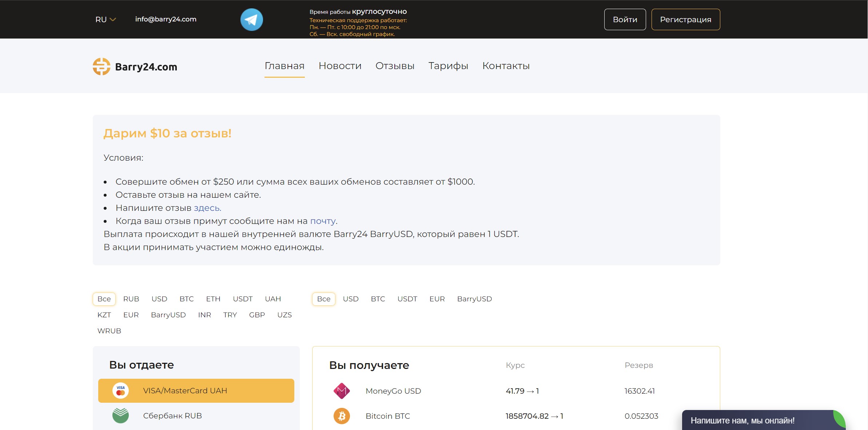Select the 'Все' give-currency filter
Screen dimensions: 868x430
coord(104,299)
